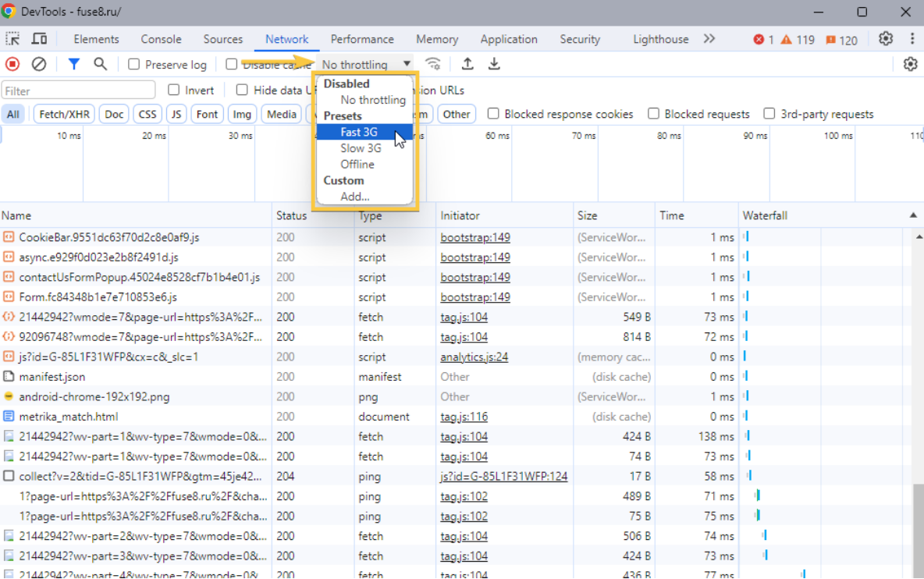Toggle the device toolbar icon
924x579 pixels.
39,39
